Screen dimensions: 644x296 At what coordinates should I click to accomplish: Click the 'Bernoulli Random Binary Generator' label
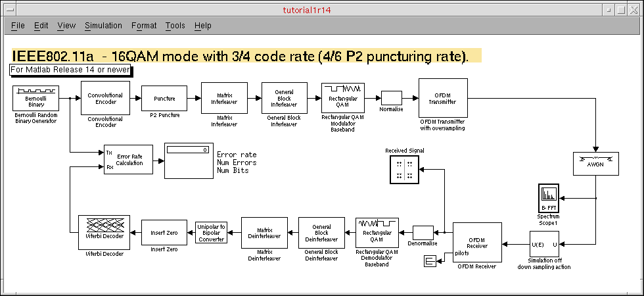36,118
